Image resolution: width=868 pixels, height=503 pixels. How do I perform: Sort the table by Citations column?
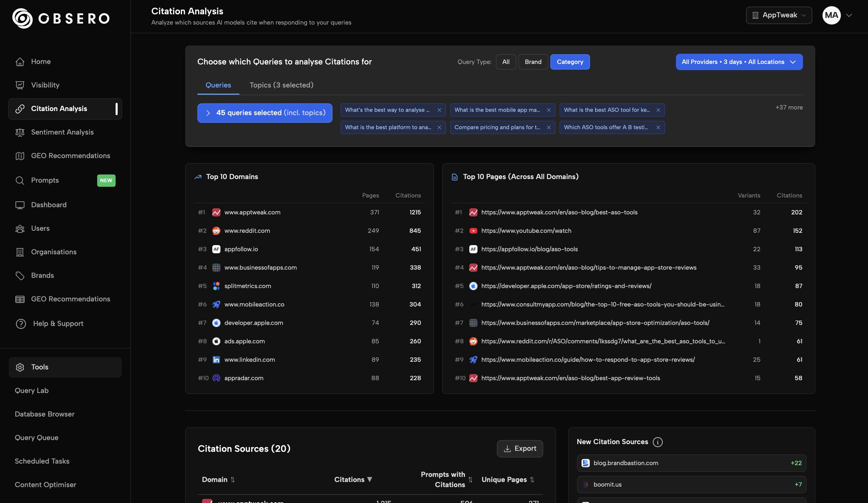pos(353,479)
